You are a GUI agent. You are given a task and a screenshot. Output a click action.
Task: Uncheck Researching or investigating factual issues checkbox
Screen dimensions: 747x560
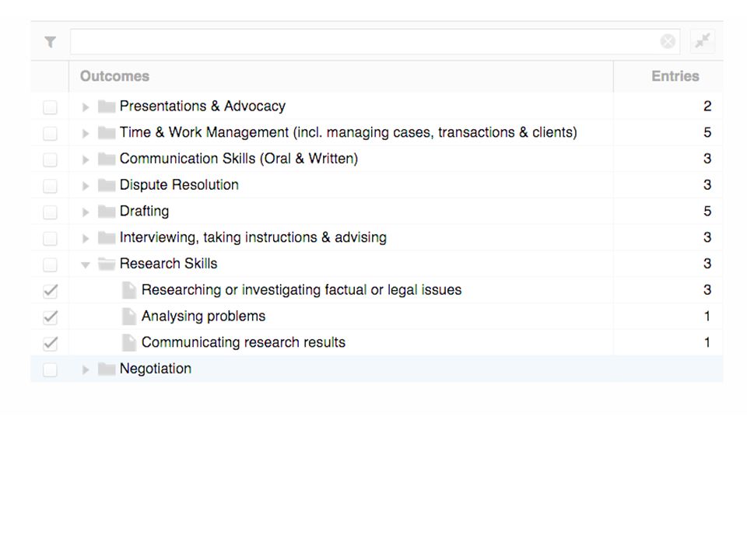(50, 290)
